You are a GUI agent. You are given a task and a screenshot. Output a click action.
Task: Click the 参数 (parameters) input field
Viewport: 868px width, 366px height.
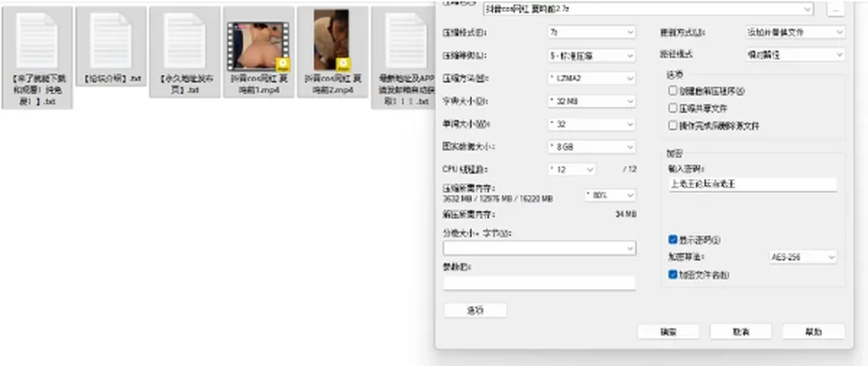(539, 283)
